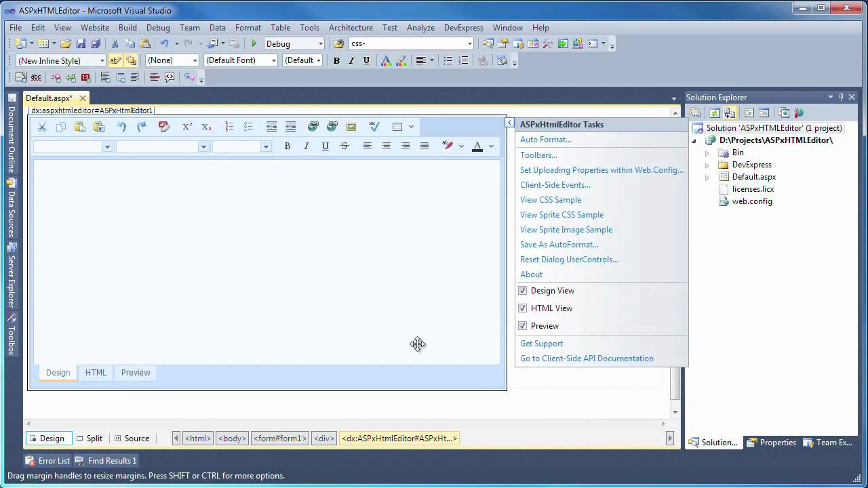This screenshot has width=868, height=488.
Task: Apply strikethrough in the HTML editor toolbar
Action: pyautogui.click(x=344, y=146)
